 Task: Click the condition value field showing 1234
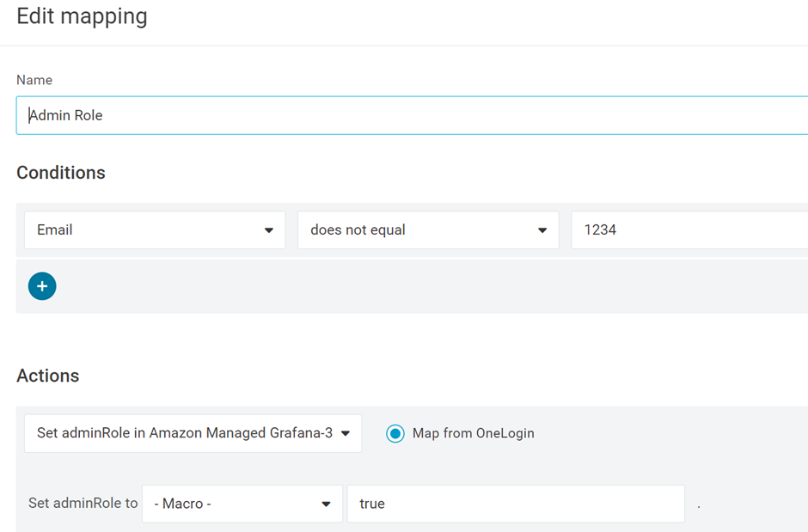coord(689,230)
